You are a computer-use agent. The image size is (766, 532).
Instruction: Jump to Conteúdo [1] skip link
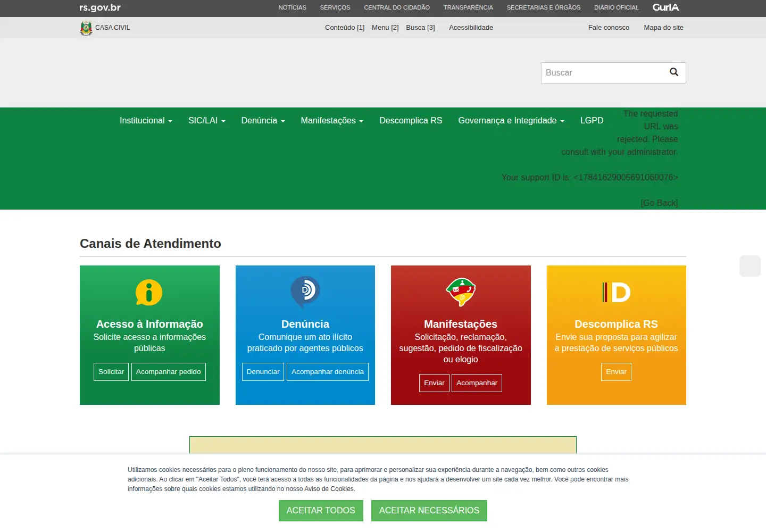(x=345, y=28)
